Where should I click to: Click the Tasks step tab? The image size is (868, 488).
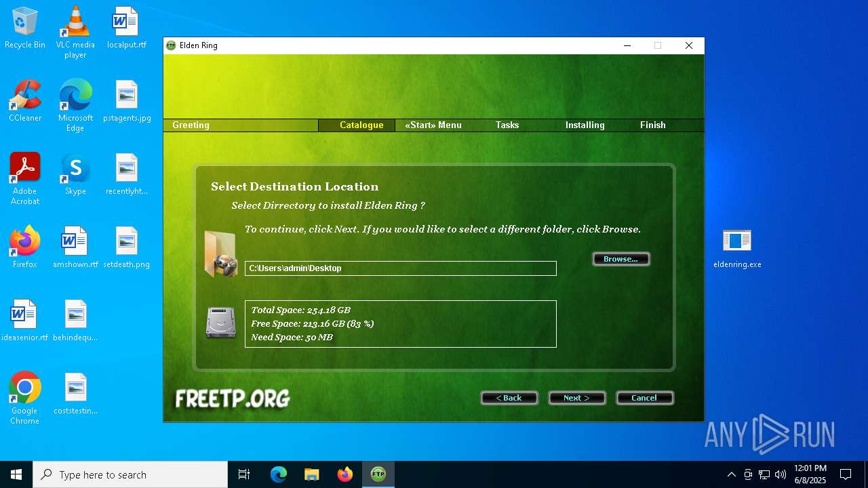[x=507, y=125]
